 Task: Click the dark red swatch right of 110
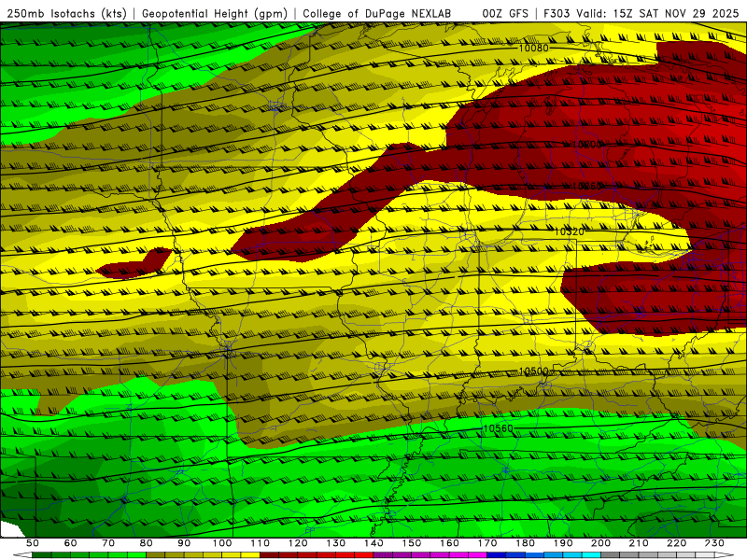click(x=269, y=554)
